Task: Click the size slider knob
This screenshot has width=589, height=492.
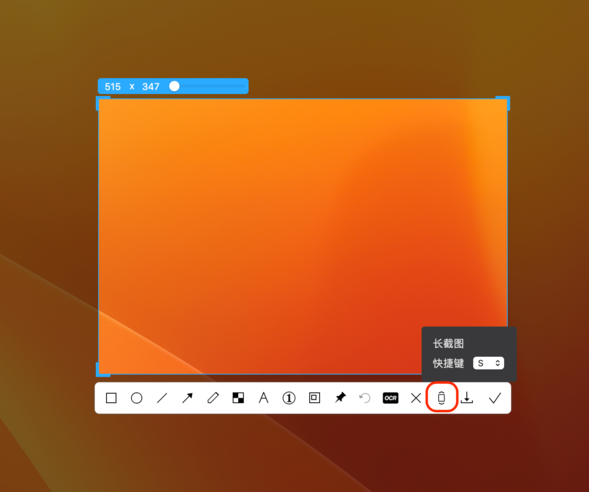Action: click(174, 86)
